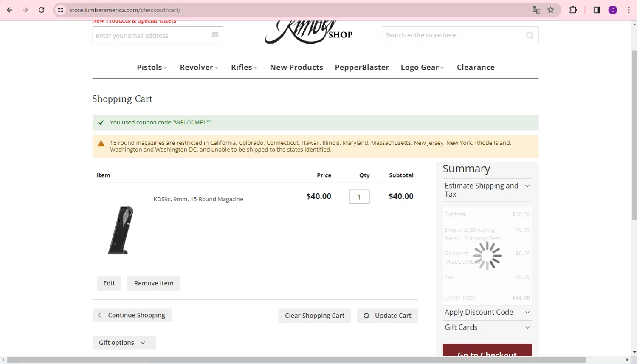
Task: Focus the email address input
Action: 158,35
